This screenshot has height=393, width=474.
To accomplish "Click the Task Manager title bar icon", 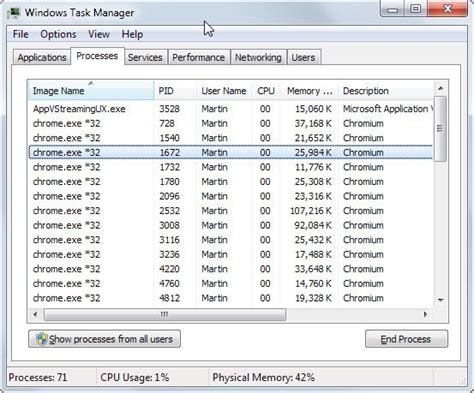I will [x=14, y=13].
